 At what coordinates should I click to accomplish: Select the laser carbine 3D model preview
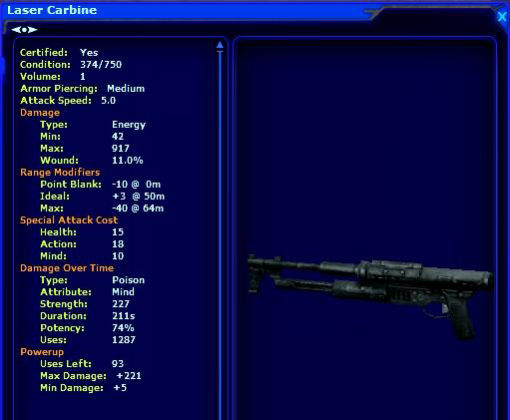pyautogui.click(x=369, y=296)
